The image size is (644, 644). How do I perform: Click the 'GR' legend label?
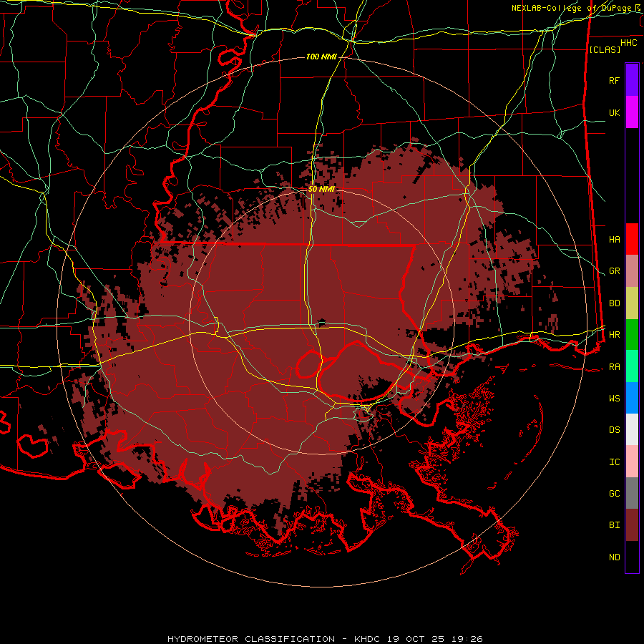click(x=614, y=271)
